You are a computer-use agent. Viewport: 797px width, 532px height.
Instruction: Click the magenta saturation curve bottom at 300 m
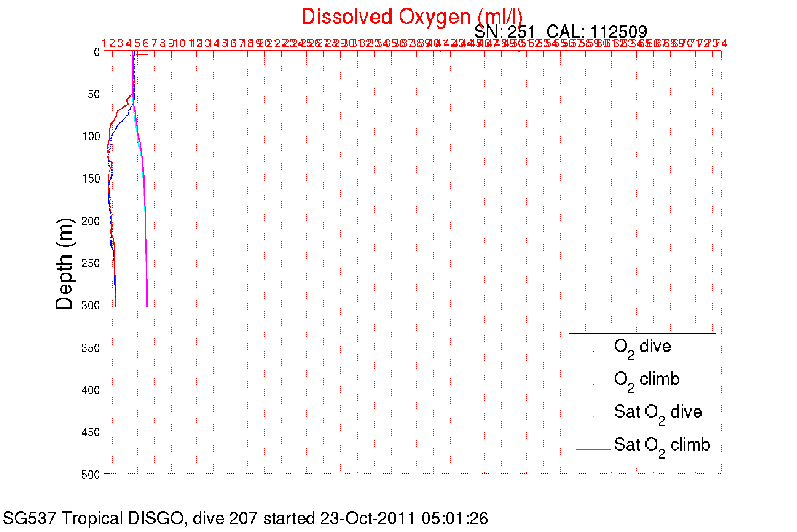point(147,304)
